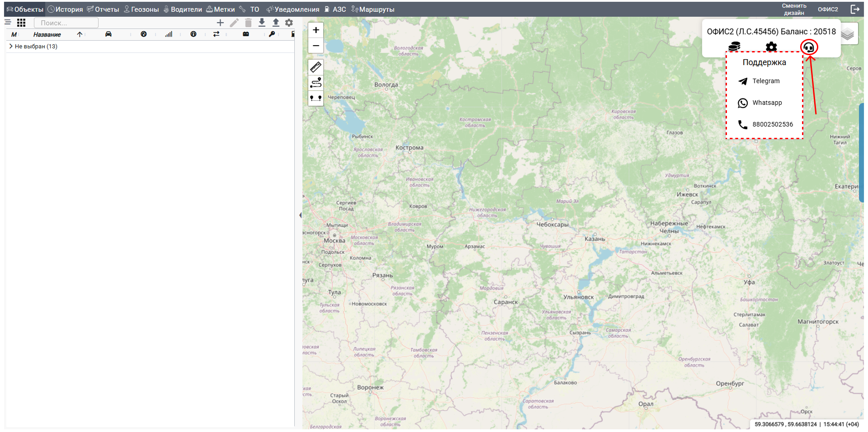The width and height of the screenshot is (868, 432).
Task: Switch to the 'Геозоны' tab
Action: point(142,9)
